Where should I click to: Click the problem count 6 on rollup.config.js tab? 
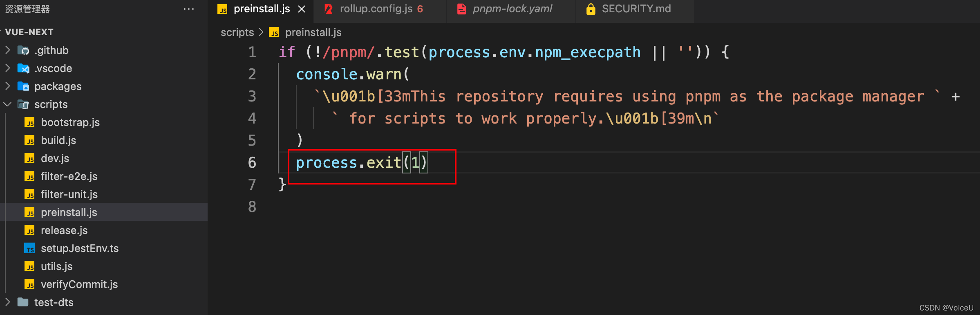pos(420,9)
